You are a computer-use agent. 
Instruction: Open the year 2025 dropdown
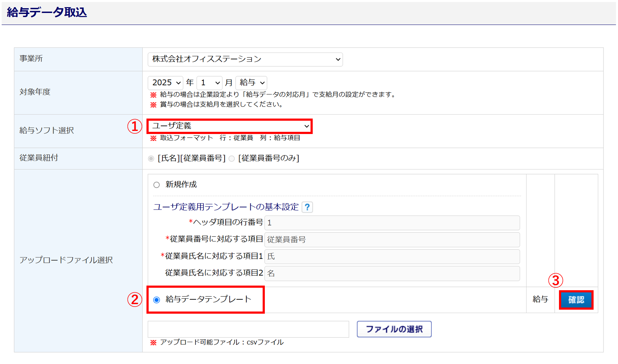(x=166, y=83)
